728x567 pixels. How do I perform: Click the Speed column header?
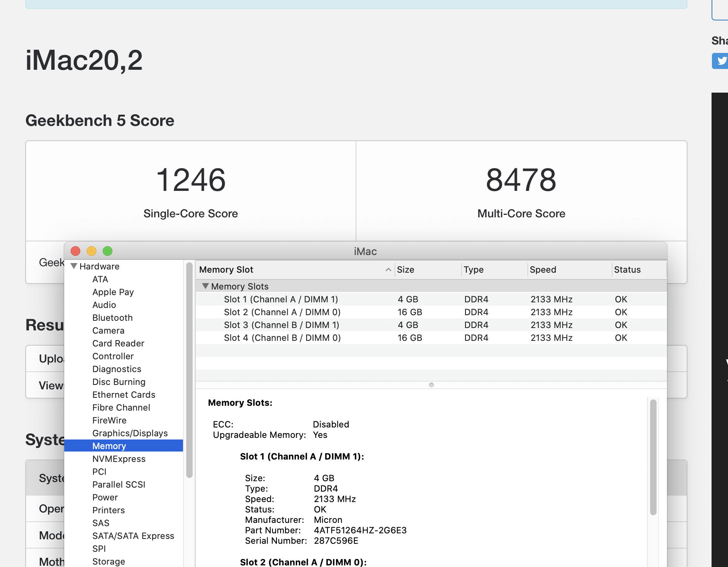570,270
